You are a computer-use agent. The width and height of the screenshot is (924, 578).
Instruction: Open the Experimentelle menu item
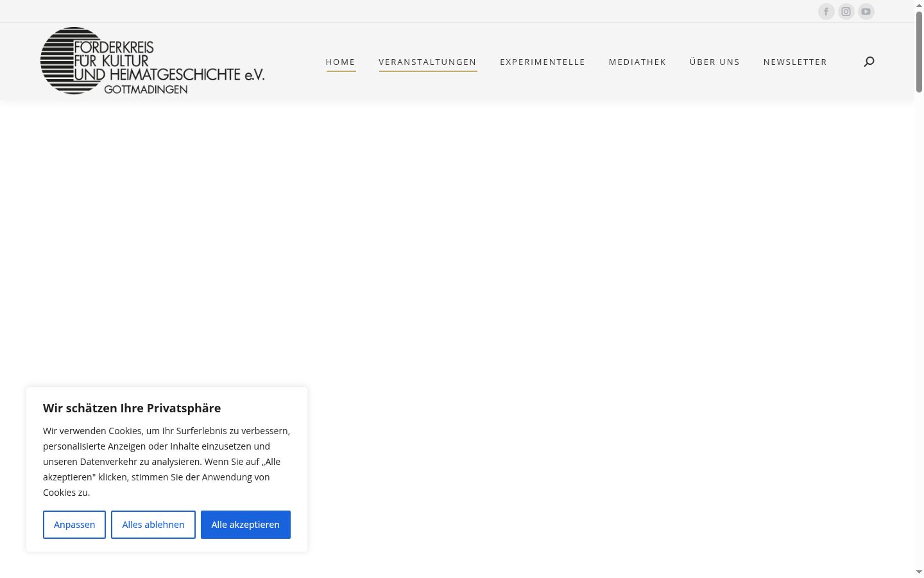543,62
